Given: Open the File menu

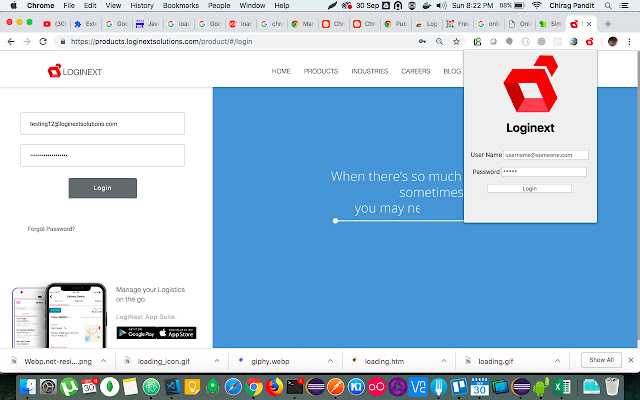Looking at the screenshot, I should point(69,6).
